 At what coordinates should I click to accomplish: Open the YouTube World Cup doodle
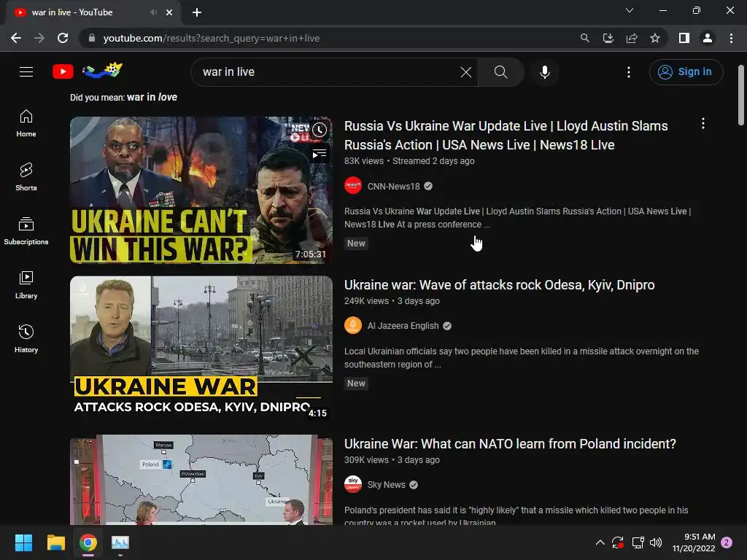[102, 71]
